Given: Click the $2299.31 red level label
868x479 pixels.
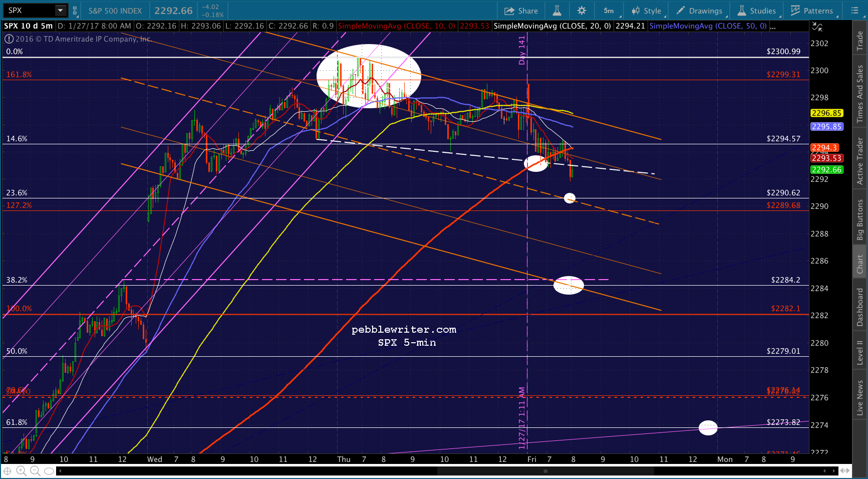Looking at the screenshot, I should [x=783, y=75].
